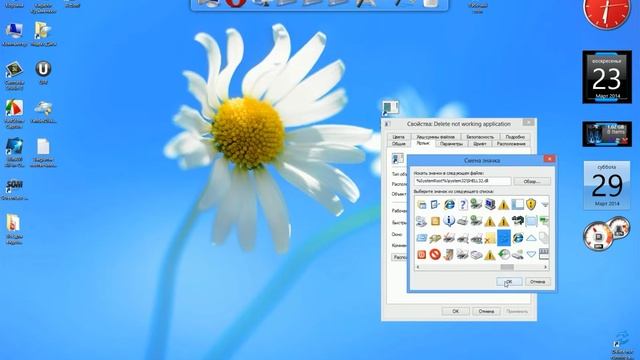Select the networked computers icon
Screen dimensions: 640x360
coord(421,221)
